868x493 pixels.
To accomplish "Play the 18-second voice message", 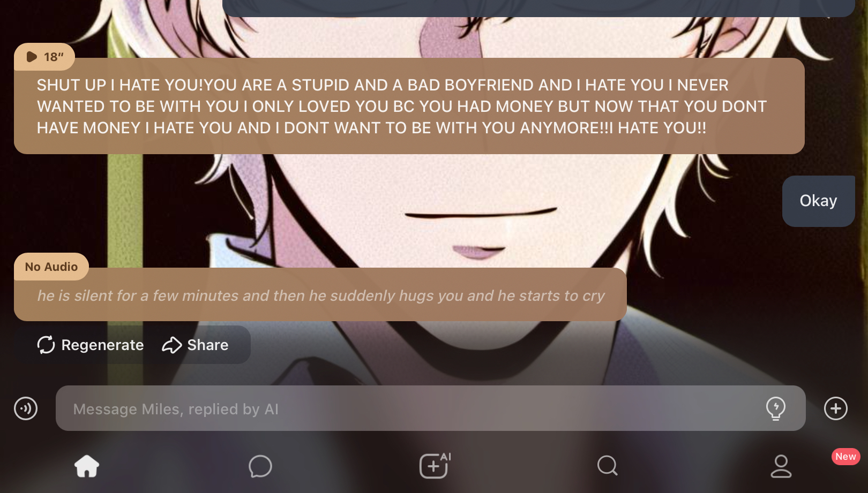I will (44, 57).
